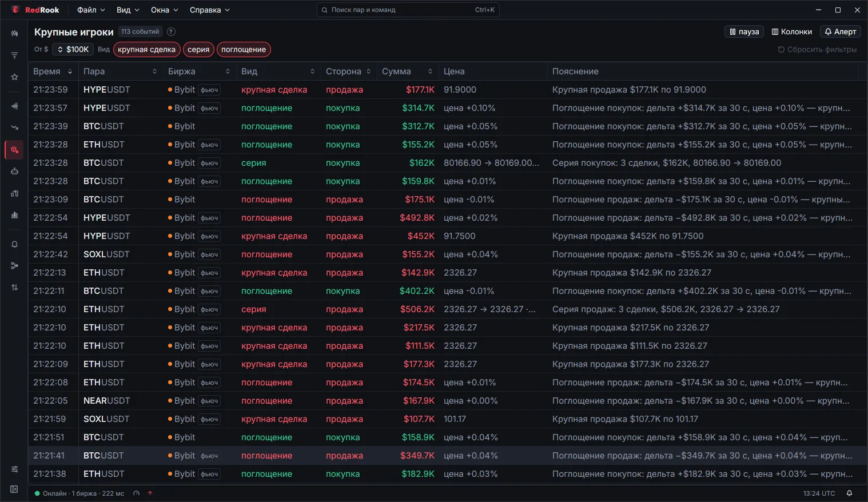Viewport: 868px width, 502px height.
Task: Sort by the Сумма column header
Action: click(408, 71)
